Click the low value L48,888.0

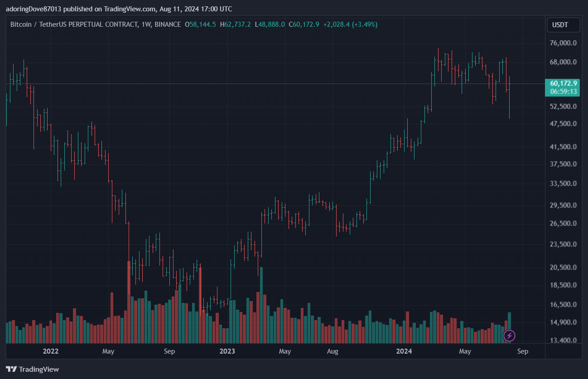(270, 24)
